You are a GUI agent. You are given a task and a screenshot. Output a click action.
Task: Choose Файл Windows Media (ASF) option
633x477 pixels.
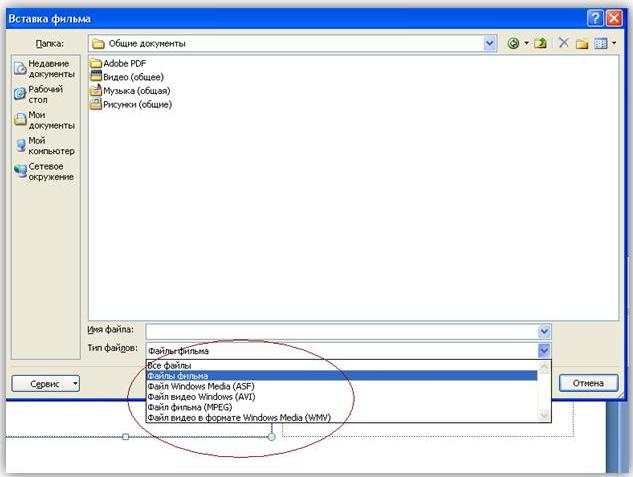[x=342, y=386]
